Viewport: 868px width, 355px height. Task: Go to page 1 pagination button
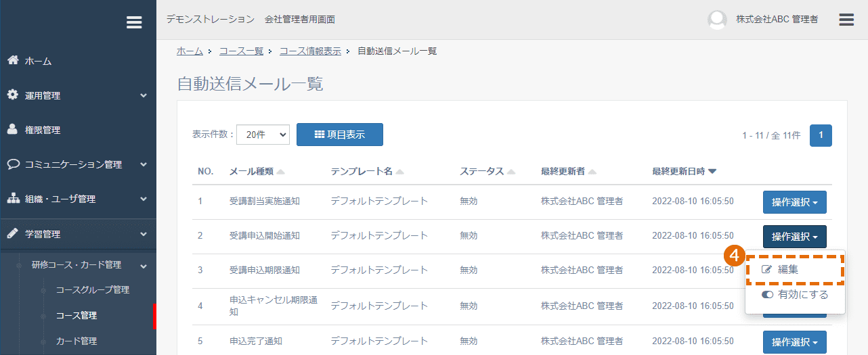(821, 135)
